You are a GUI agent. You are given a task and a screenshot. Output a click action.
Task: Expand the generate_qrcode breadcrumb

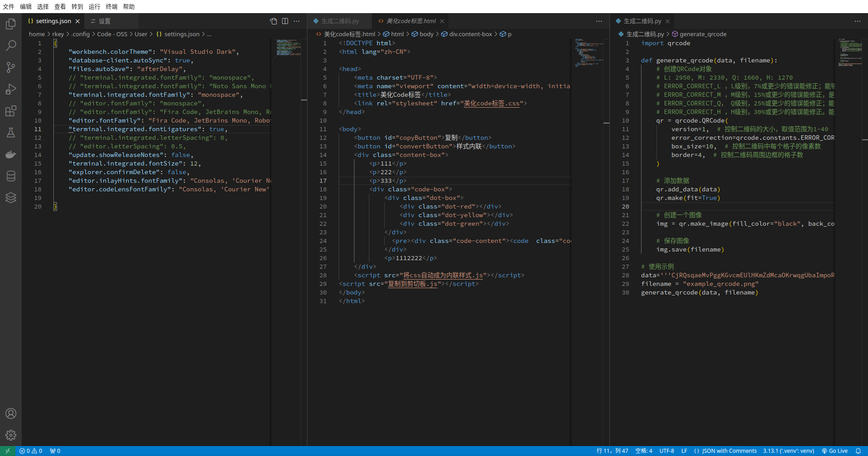click(699, 34)
